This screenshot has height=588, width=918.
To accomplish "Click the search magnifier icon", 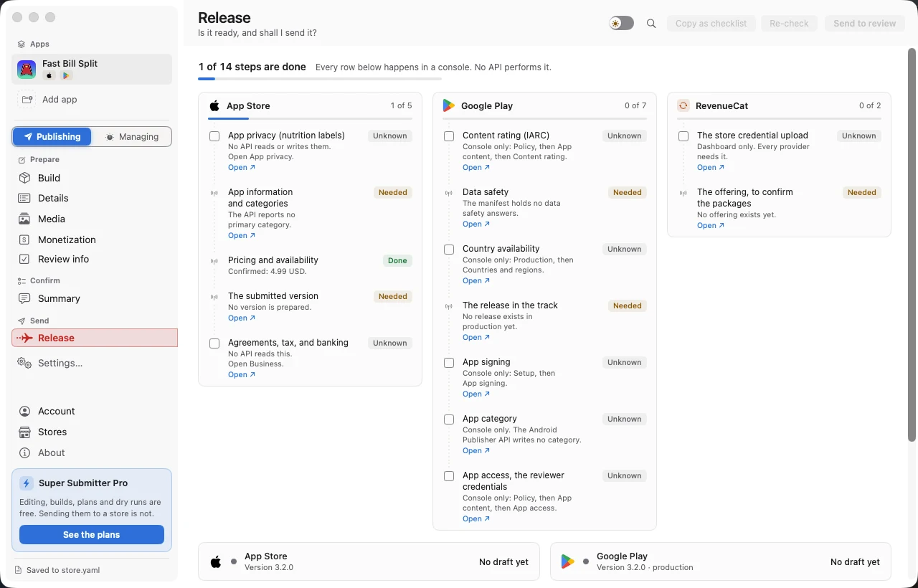I will (x=651, y=24).
